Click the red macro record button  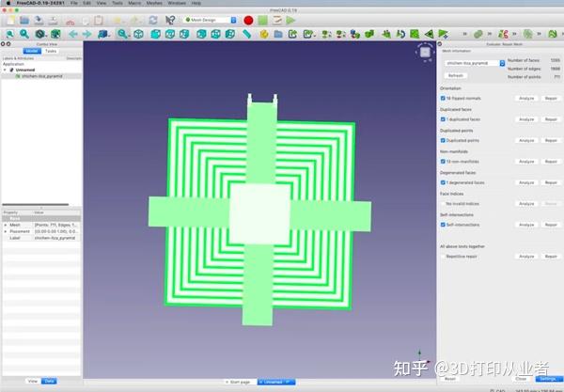point(248,20)
